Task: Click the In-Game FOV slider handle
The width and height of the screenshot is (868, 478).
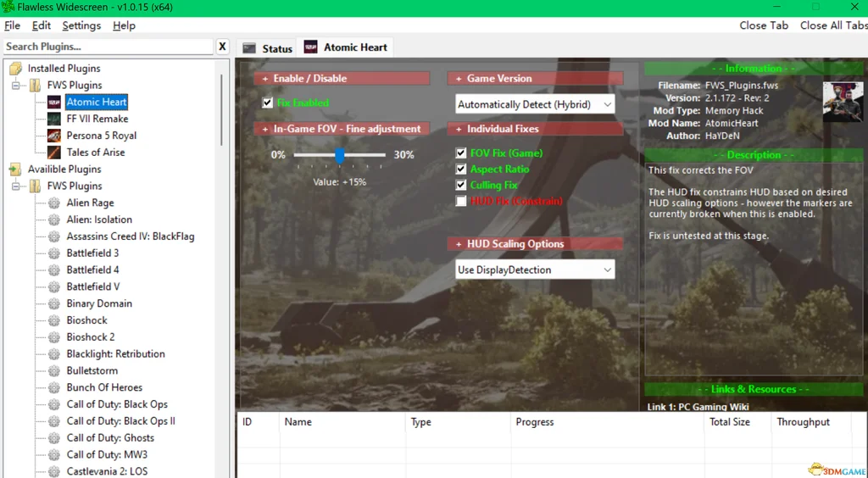Action: click(339, 156)
